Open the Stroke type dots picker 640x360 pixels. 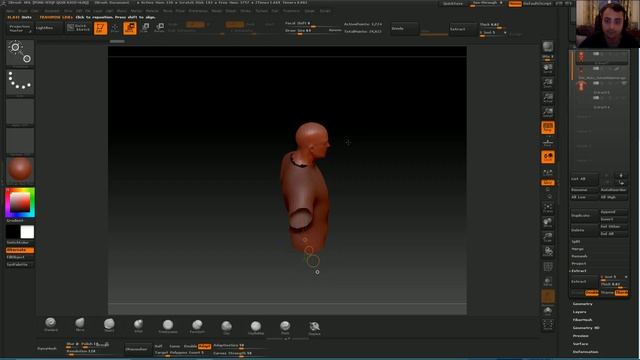click(20, 82)
